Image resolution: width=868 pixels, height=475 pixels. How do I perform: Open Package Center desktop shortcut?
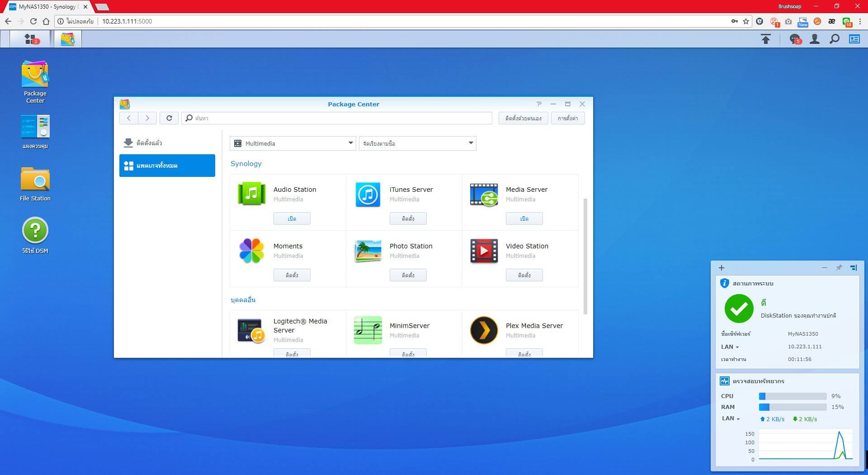[35, 82]
